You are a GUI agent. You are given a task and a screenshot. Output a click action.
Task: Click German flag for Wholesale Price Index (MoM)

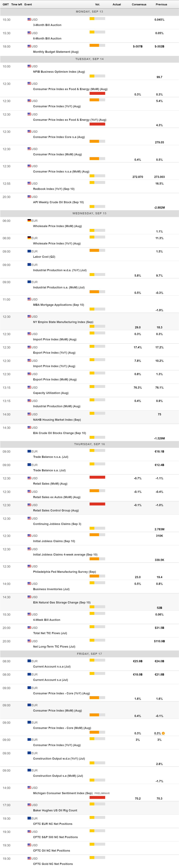point(29,221)
